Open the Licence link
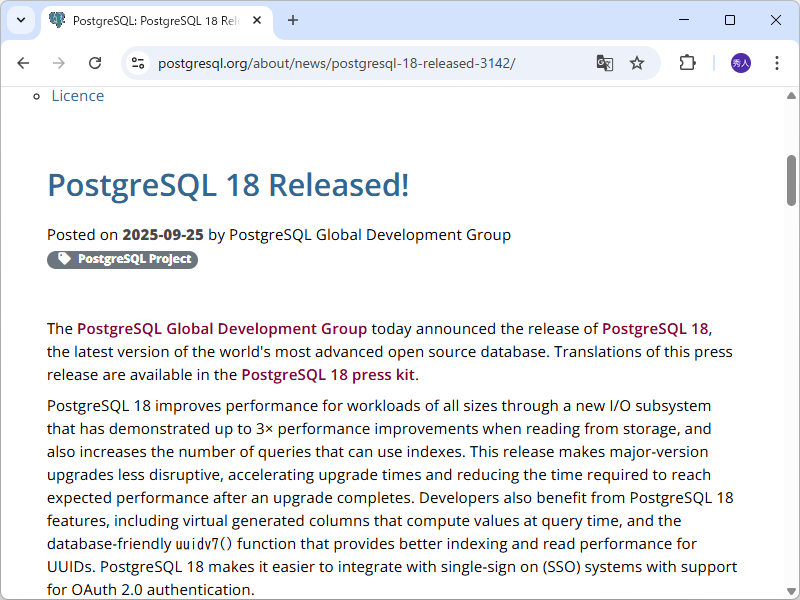Viewport: 800px width, 600px height. pos(78,95)
